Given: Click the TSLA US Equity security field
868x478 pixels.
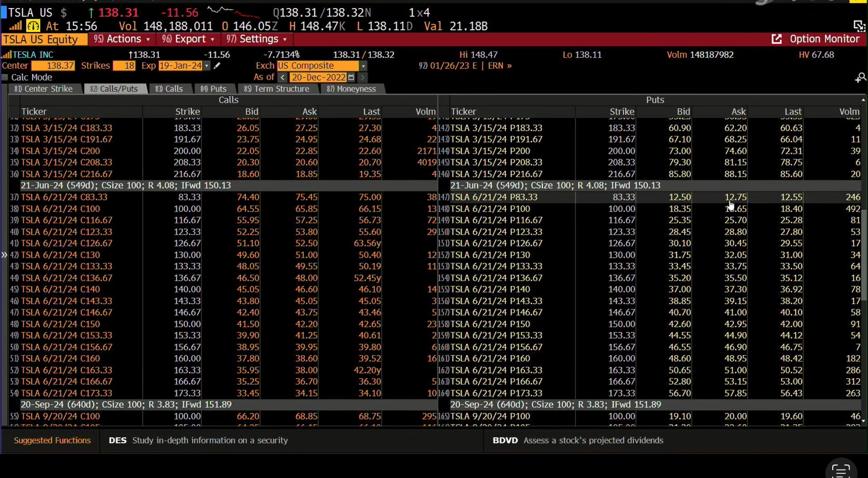Looking at the screenshot, I should (44, 39).
